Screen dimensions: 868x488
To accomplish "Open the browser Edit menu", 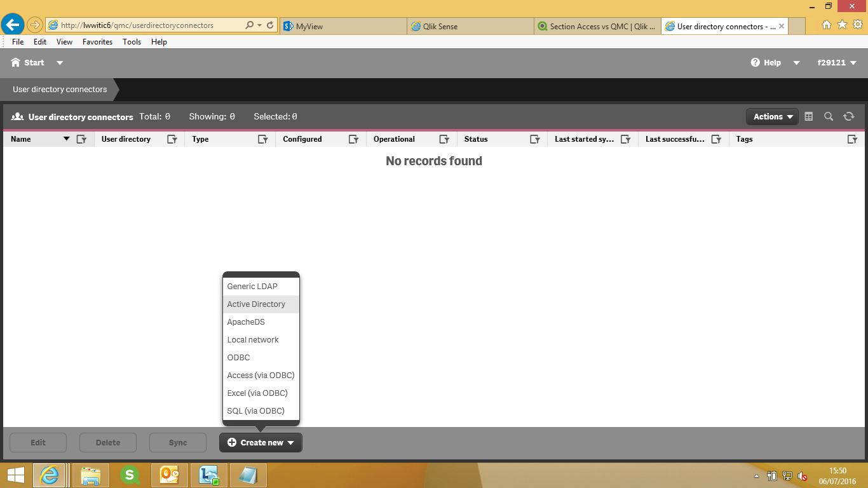I will 40,42.
